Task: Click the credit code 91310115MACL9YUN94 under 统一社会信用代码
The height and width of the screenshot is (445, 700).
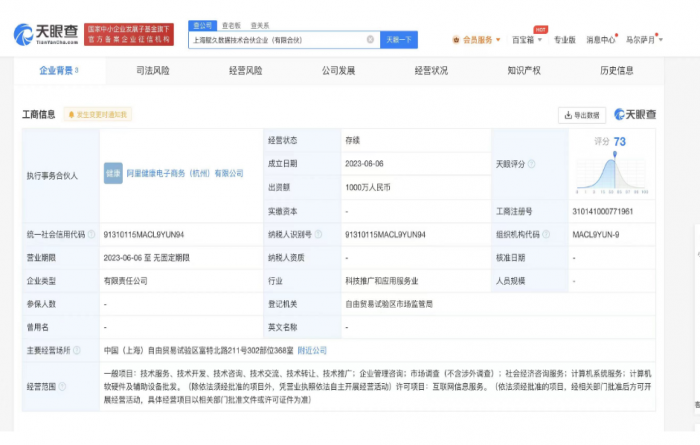Action: (144, 234)
